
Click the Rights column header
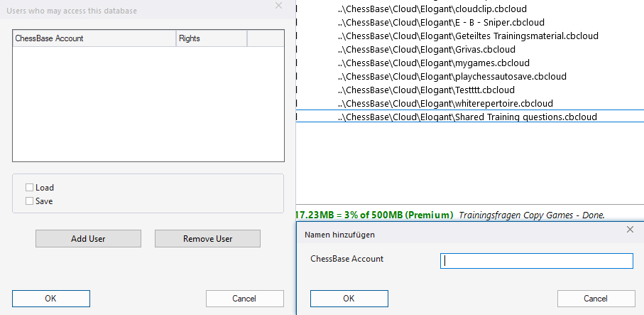(x=211, y=38)
